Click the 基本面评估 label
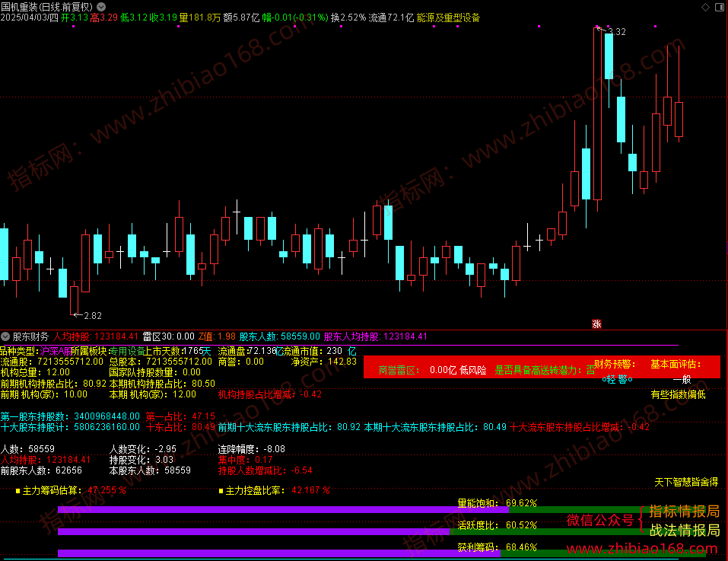This screenshot has width=728, height=561. tap(676, 364)
